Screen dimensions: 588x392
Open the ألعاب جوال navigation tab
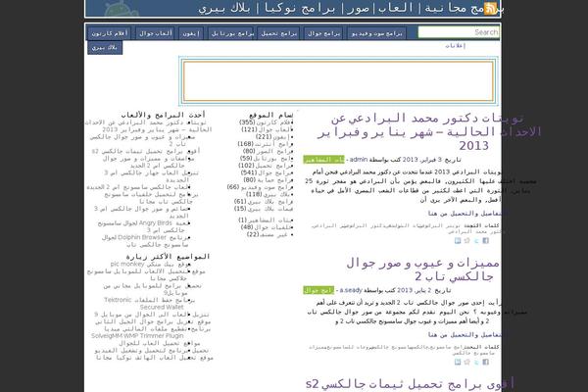click(155, 33)
